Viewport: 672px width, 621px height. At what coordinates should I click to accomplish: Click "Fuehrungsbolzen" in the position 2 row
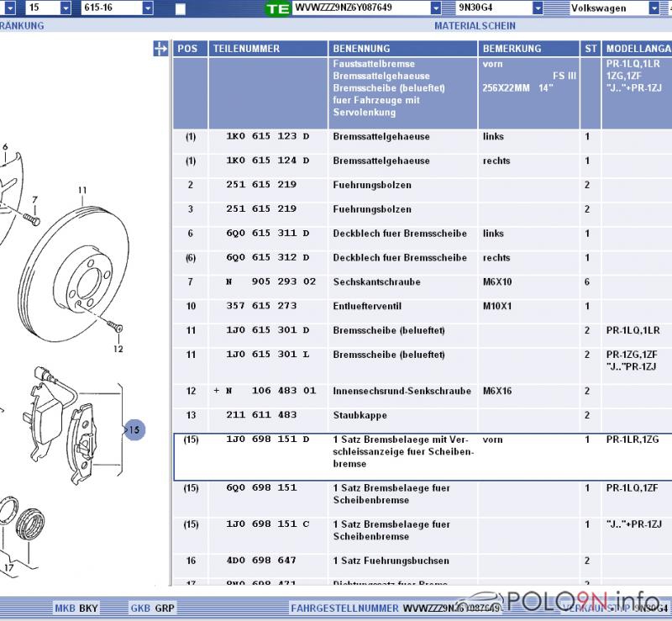click(372, 185)
